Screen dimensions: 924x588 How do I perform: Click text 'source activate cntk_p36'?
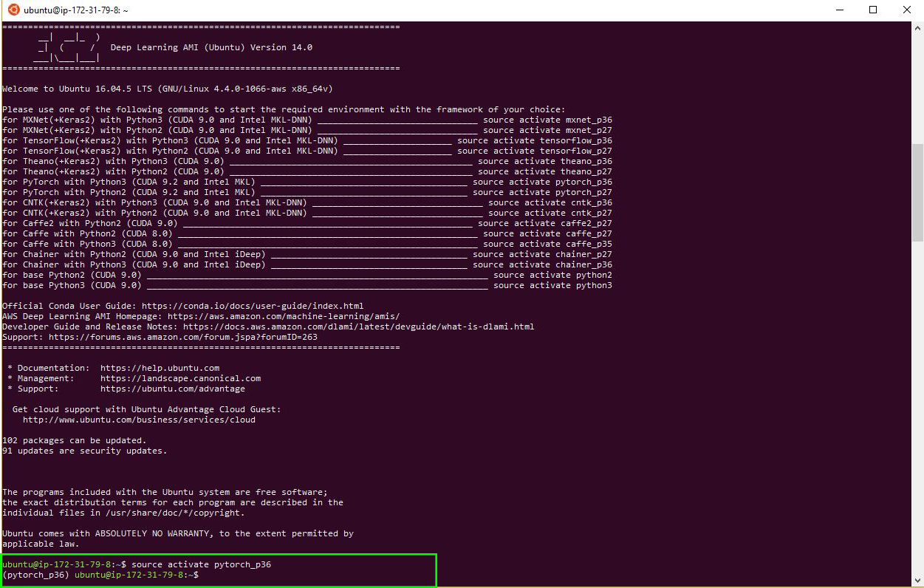[x=550, y=202]
